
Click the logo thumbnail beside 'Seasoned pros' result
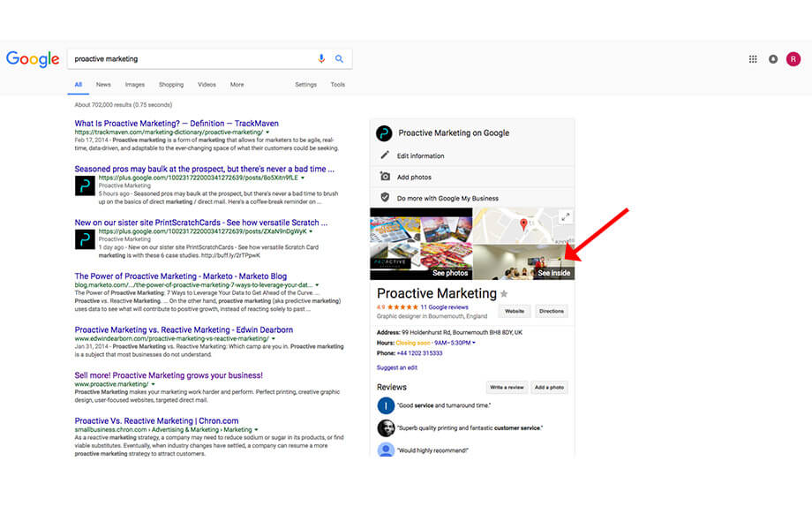(85, 185)
